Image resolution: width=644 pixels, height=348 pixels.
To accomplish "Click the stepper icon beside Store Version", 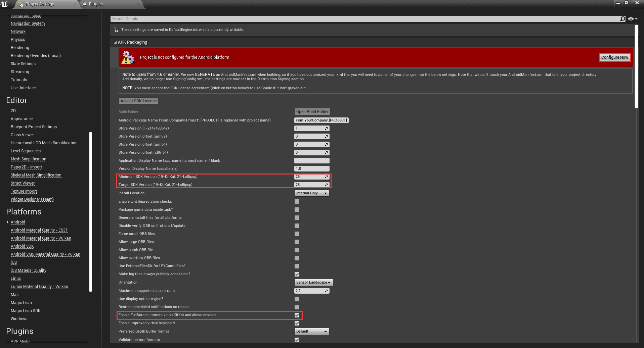I will tap(326, 128).
